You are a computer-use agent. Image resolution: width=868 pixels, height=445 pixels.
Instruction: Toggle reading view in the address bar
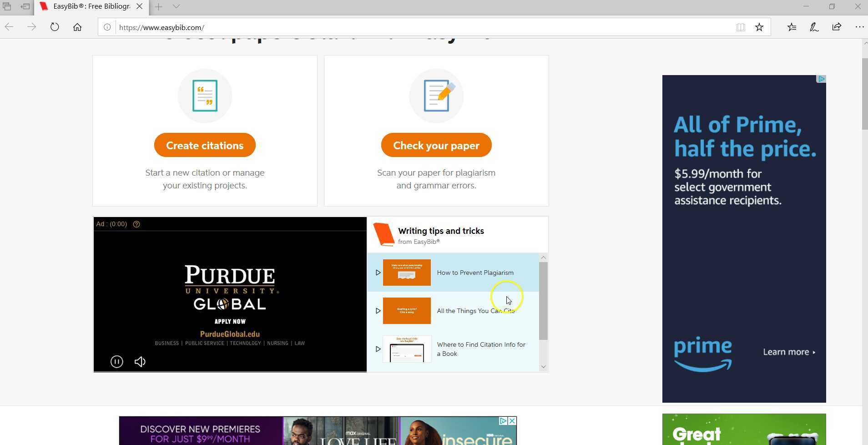(741, 27)
